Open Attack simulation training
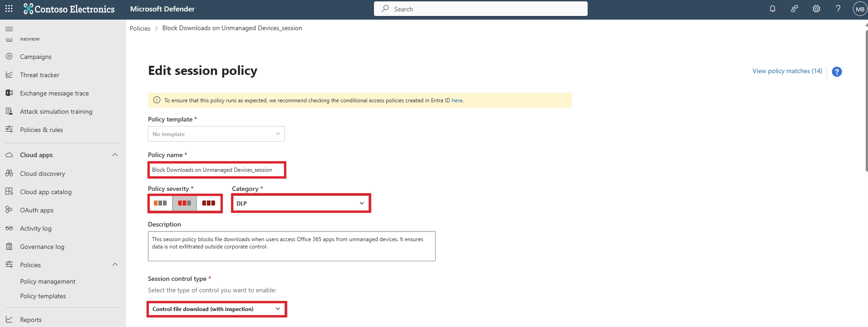 [56, 111]
